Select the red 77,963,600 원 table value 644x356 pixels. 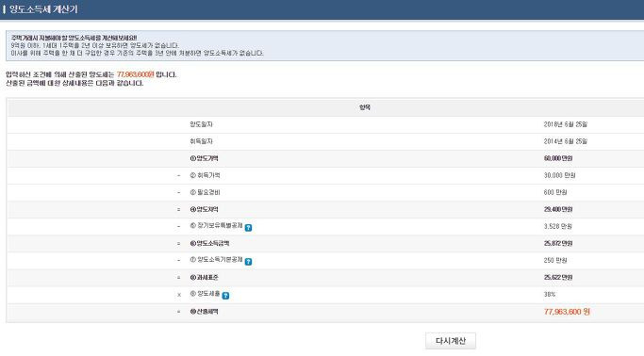coord(567,312)
